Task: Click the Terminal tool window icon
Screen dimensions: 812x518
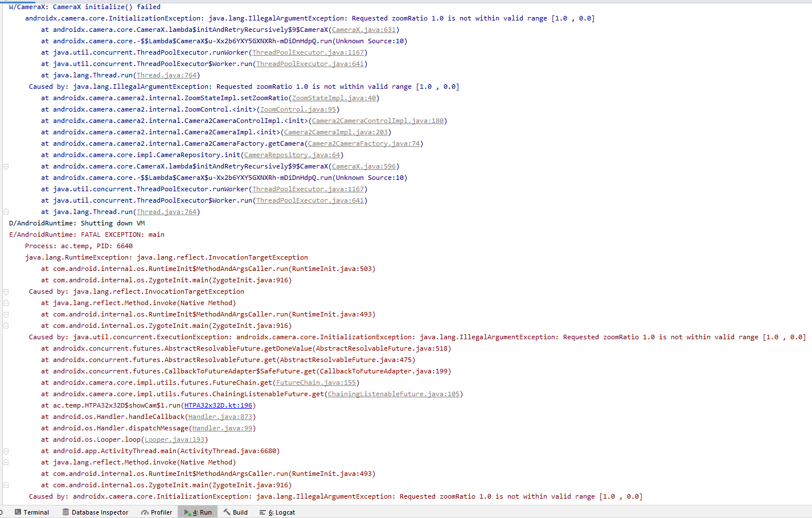Action: [18, 512]
